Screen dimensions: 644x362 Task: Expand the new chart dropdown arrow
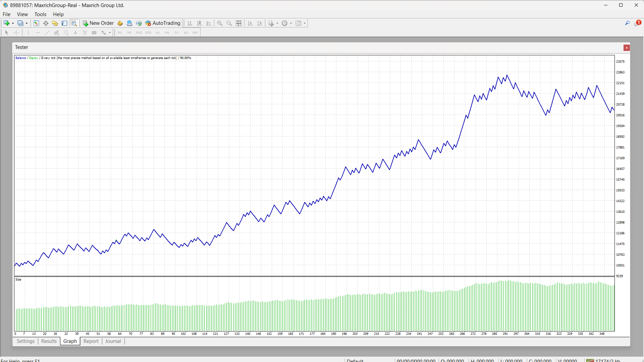[x=13, y=23]
